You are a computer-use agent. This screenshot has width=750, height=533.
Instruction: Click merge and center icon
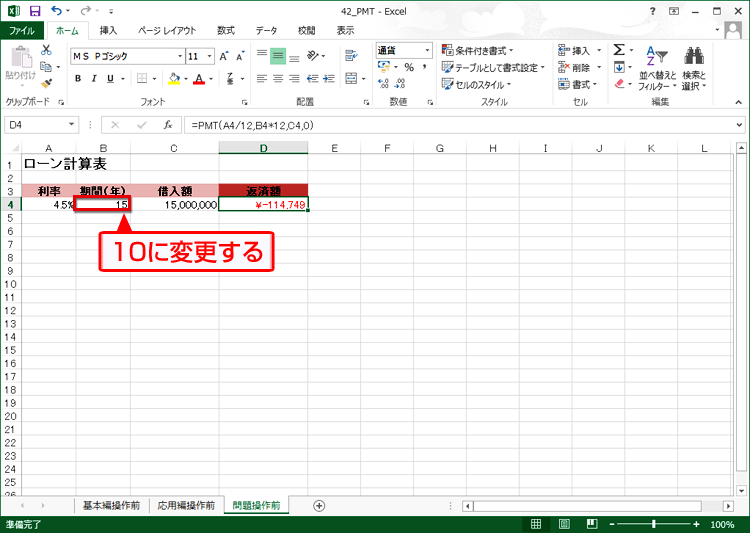(x=352, y=78)
